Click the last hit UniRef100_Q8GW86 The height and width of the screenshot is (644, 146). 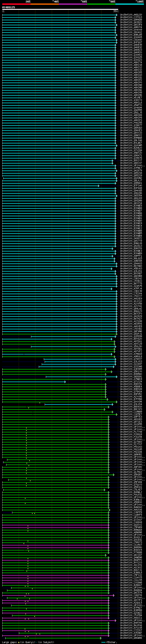point(131,638)
